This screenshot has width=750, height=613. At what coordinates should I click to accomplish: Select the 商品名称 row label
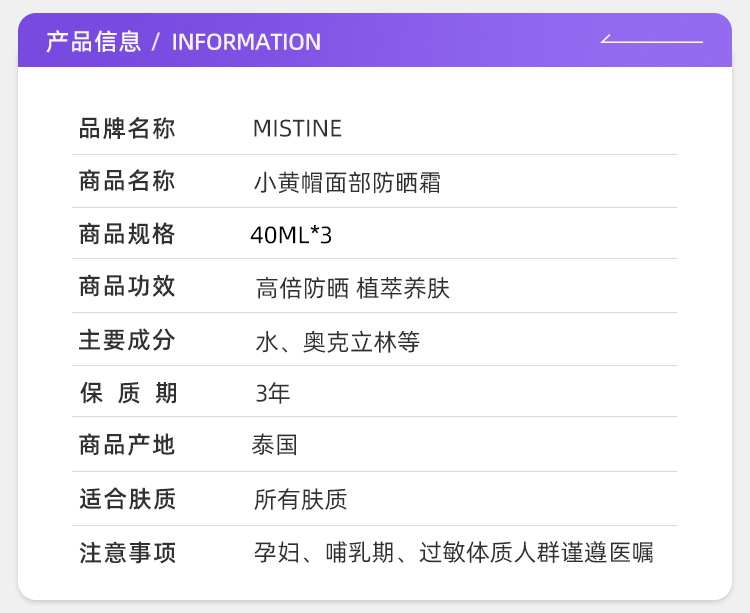coord(127,181)
